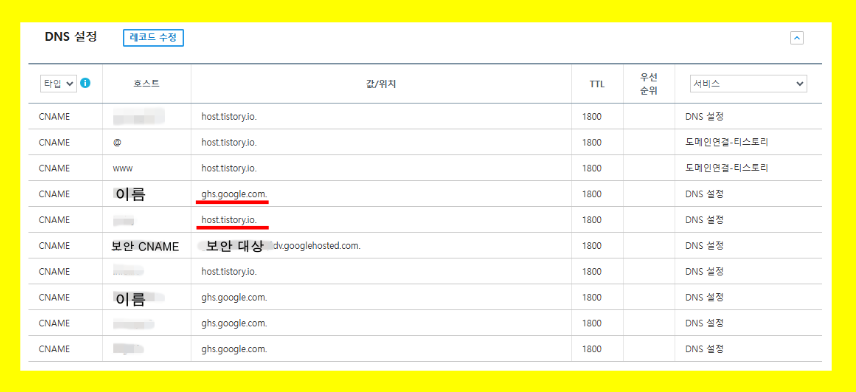The height and width of the screenshot is (392, 856).
Task: Click host.tistory.io. value in the @ row
Action: (229, 142)
